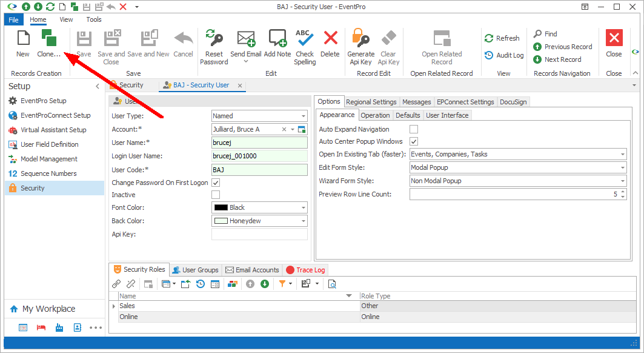
Task: Open My Workplace section
Action: [x=48, y=309]
